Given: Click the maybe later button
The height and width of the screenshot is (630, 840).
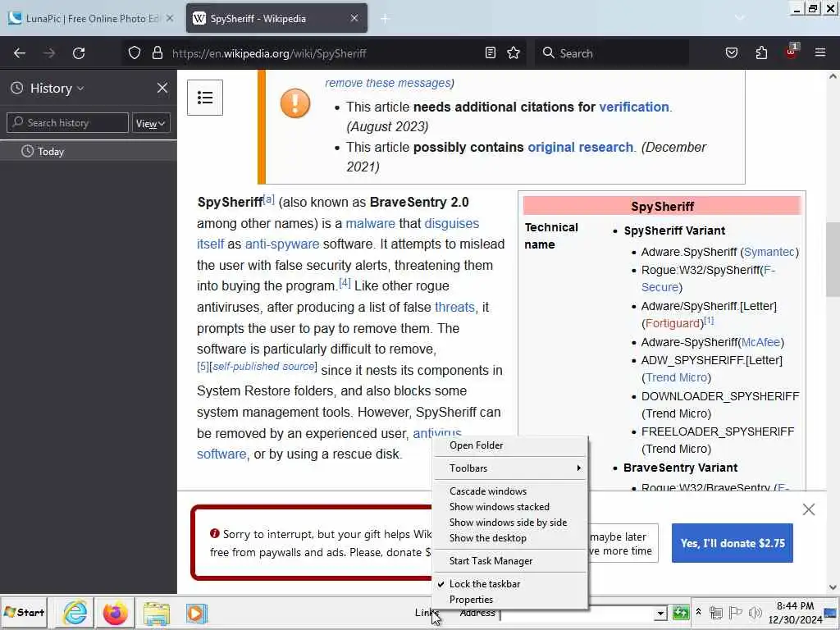Looking at the screenshot, I should [x=623, y=543].
